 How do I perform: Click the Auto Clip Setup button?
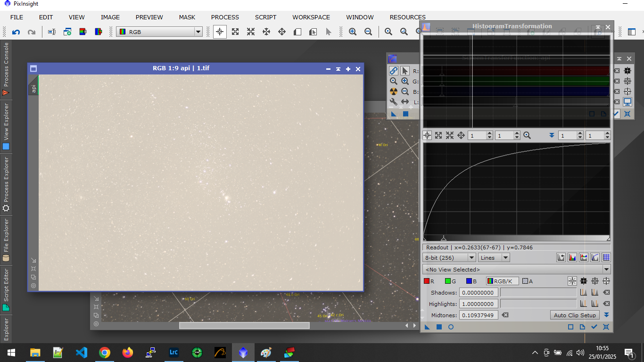(575, 315)
